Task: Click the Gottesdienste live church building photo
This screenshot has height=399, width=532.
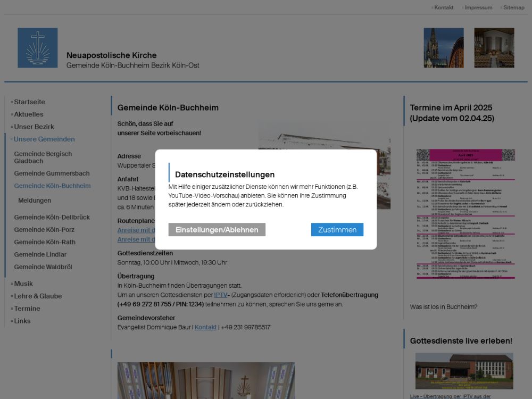Action: point(464,371)
